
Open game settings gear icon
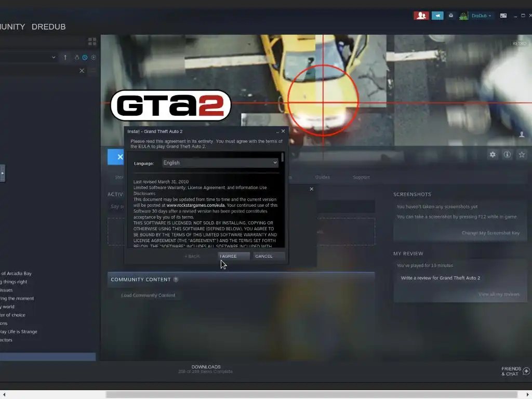click(493, 155)
